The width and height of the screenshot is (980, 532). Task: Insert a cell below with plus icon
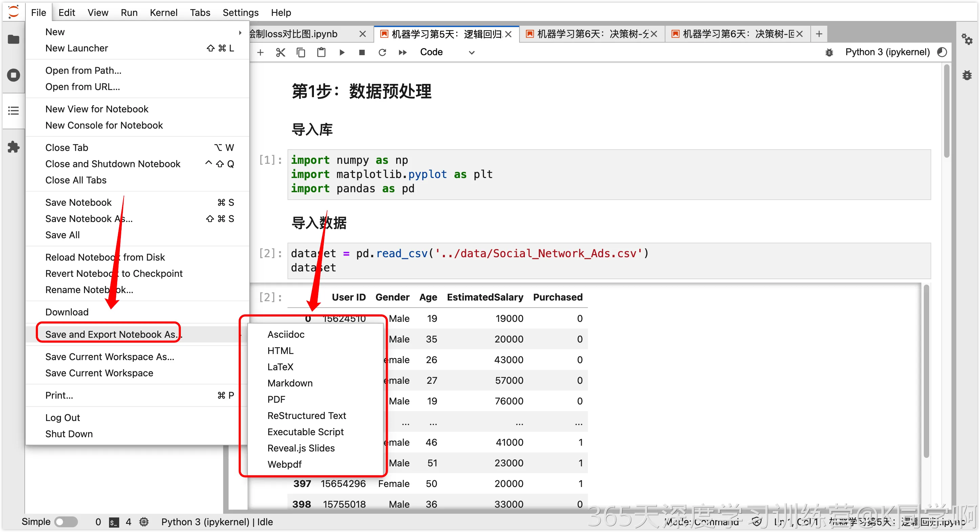click(261, 52)
